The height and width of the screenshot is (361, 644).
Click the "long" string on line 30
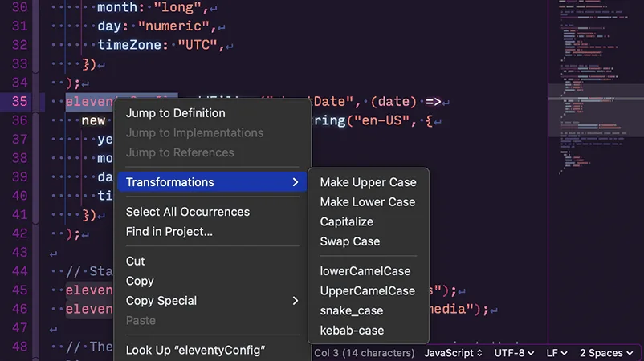click(177, 7)
